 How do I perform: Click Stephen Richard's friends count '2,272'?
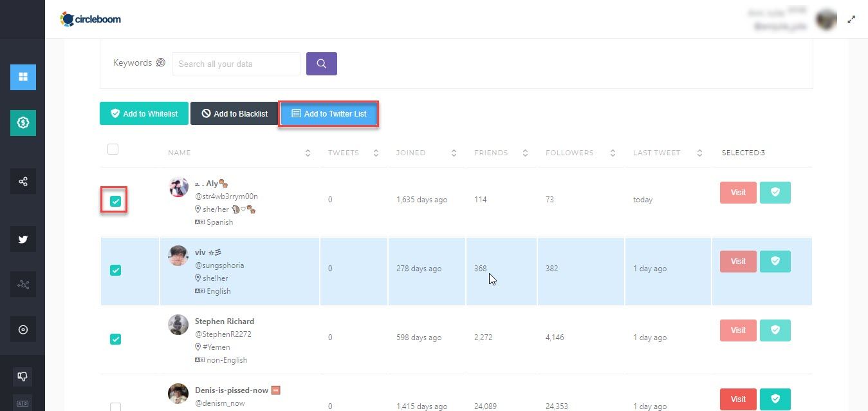tap(483, 338)
